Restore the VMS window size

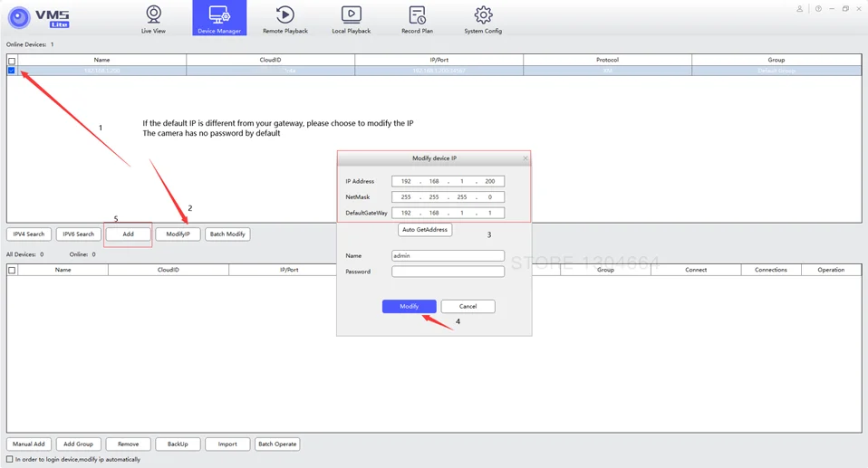(x=845, y=9)
